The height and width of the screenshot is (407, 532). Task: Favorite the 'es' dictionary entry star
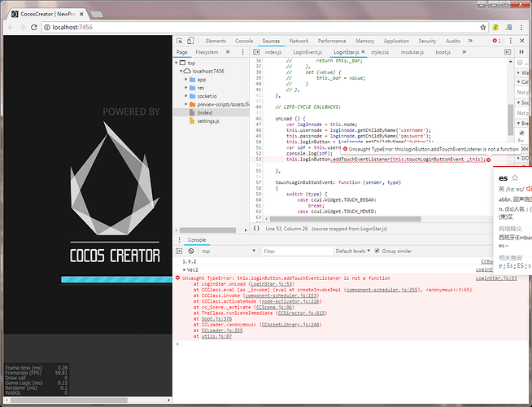(x=515, y=177)
